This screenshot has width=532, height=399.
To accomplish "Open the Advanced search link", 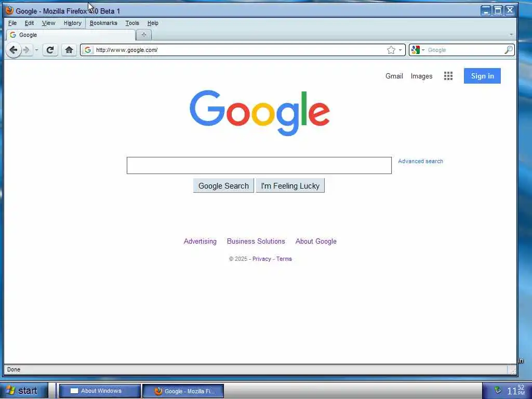I will coord(420,161).
